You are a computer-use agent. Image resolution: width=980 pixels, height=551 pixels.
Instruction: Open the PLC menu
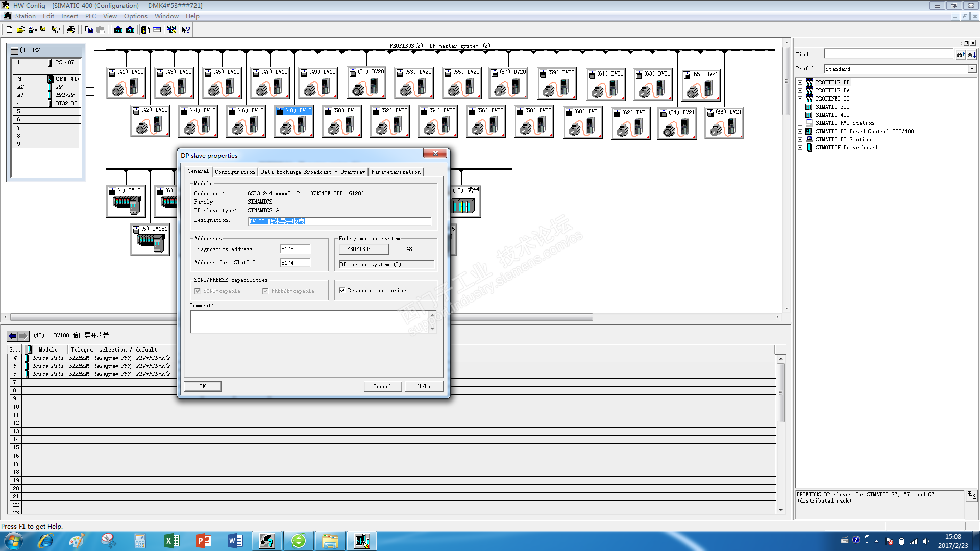90,16
